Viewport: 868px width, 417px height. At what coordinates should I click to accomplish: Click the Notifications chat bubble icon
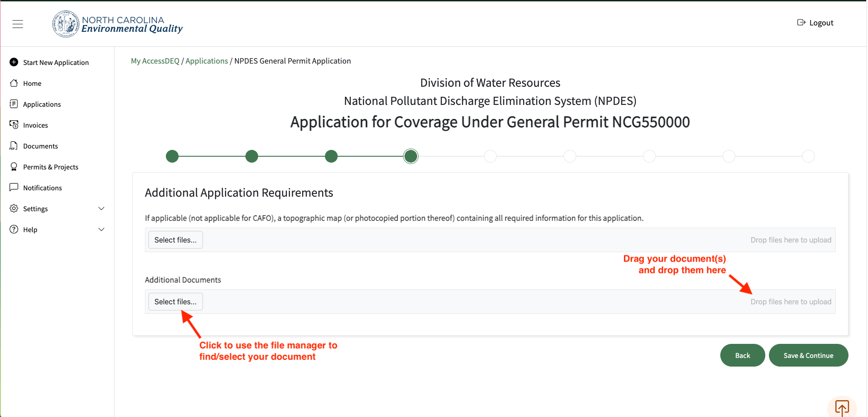(x=14, y=187)
